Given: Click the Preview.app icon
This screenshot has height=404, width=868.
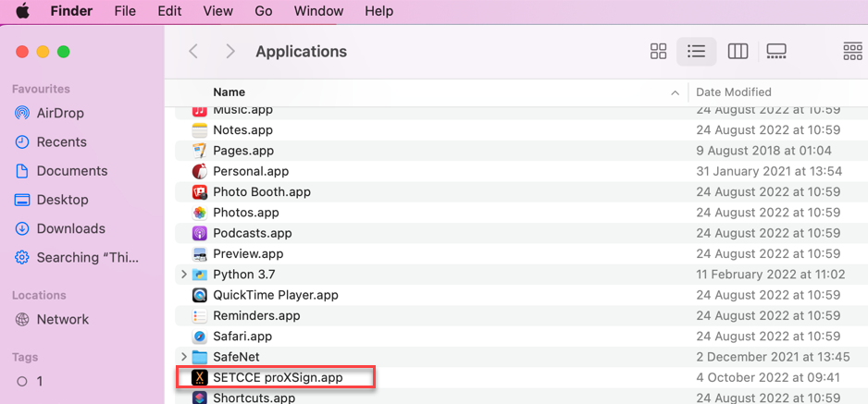Looking at the screenshot, I should tap(199, 254).
